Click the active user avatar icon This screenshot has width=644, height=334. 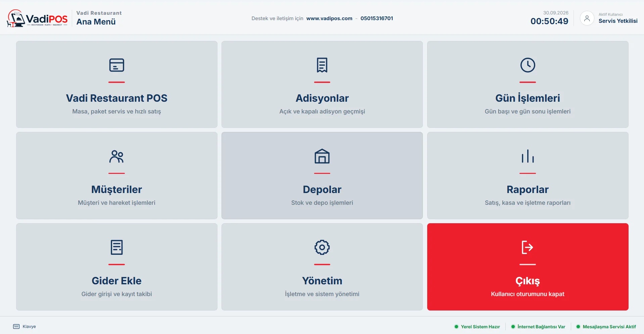tap(587, 18)
